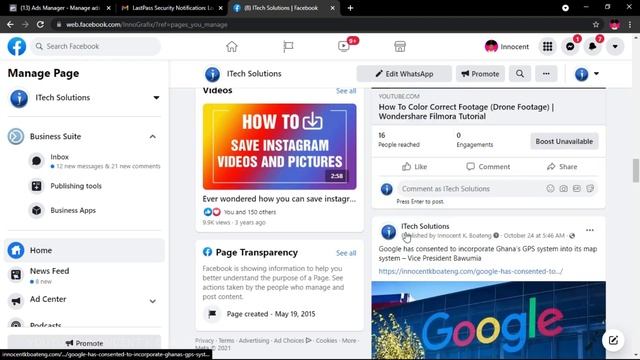Switch to the Ads Manager browser tab
Image resolution: width=640 pixels, height=360 pixels.
60,8
